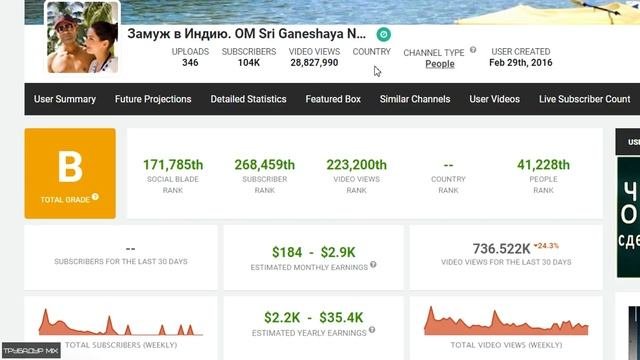The width and height of the screenshot is (640, 360).
Task: Click the $184 - $2.9K monthly earnings
Action: (313, 253)
